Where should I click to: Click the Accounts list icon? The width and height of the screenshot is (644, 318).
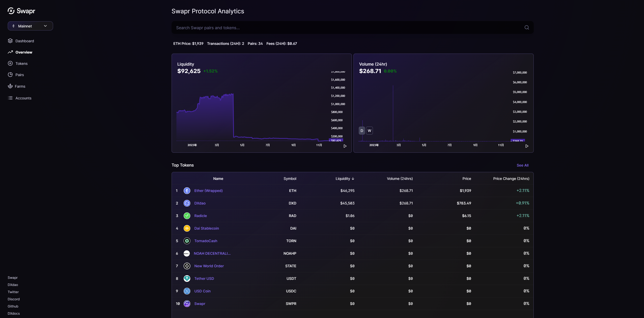pyautogui.click(x=10, y=98)
